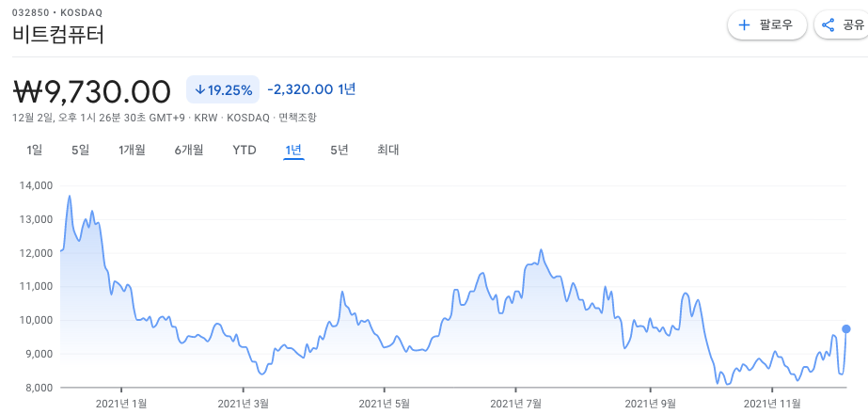
Task: Click the 면책조항 disclaimer link
Action: (298, 118)
